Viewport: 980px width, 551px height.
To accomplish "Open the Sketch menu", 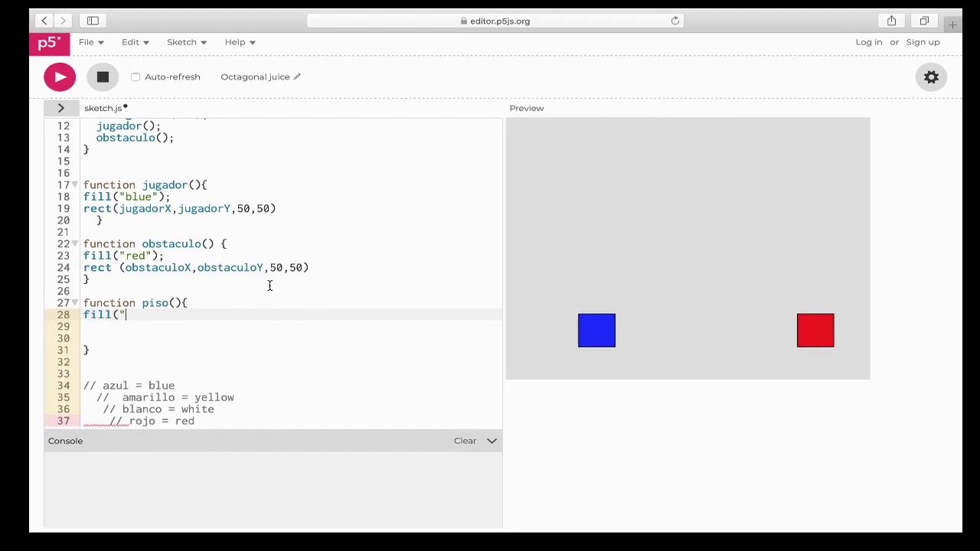I will [x=187, y=42].
